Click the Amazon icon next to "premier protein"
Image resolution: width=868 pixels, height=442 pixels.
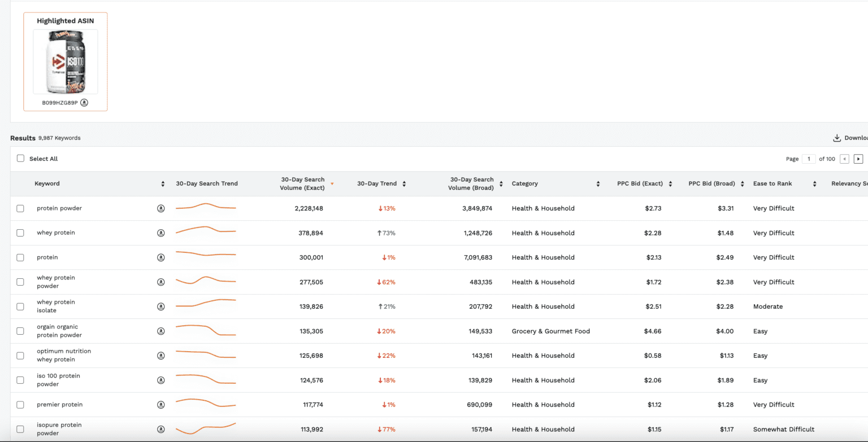[161, 404]
